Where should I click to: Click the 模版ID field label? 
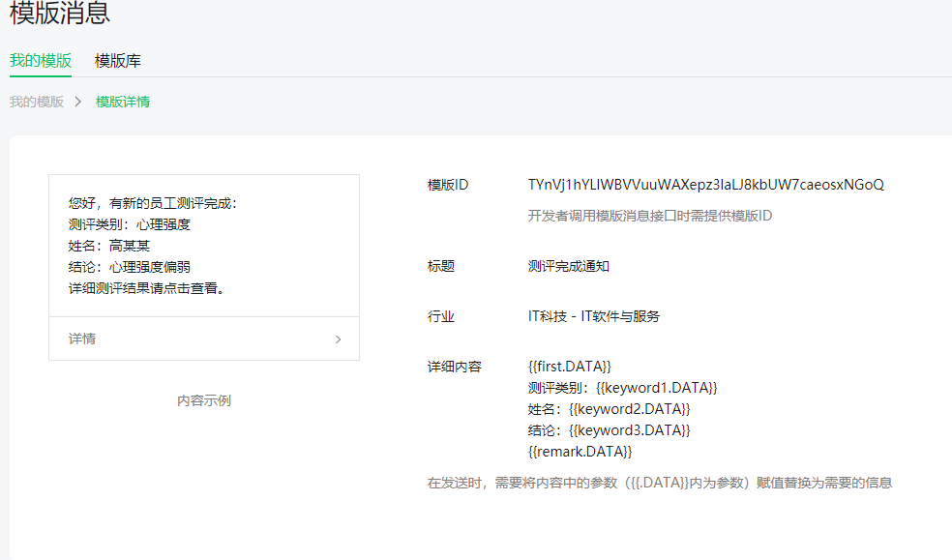click(x=448, y=185)
